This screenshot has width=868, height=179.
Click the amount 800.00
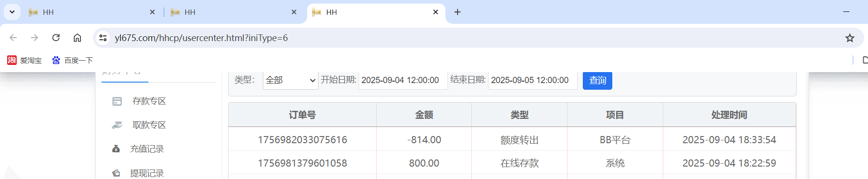pos(424,163)
